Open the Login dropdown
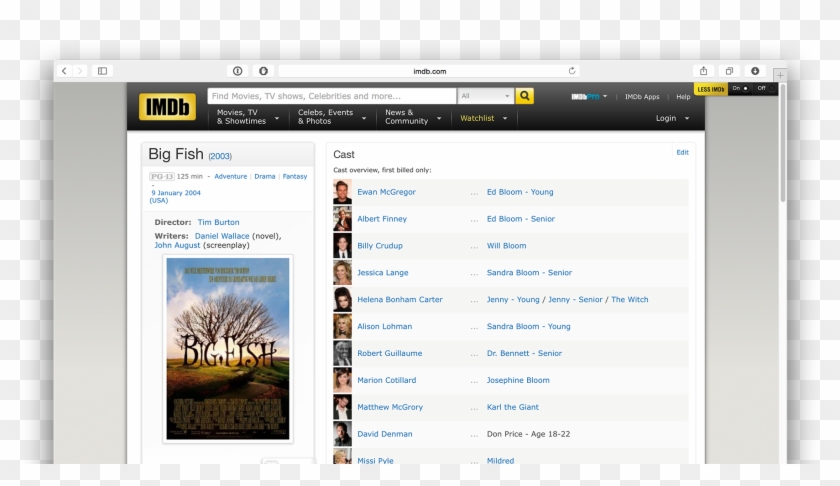840x486 pixels. coord(672,118)
